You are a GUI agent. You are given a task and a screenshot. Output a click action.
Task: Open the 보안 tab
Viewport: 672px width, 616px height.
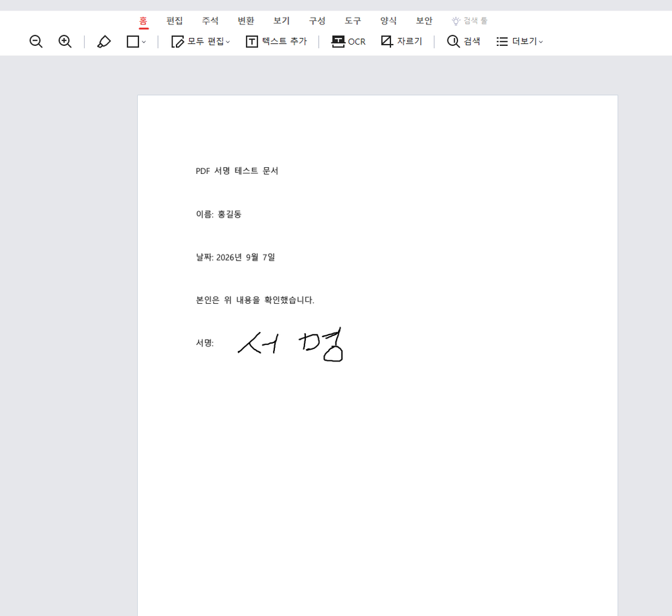click(425, 21)
